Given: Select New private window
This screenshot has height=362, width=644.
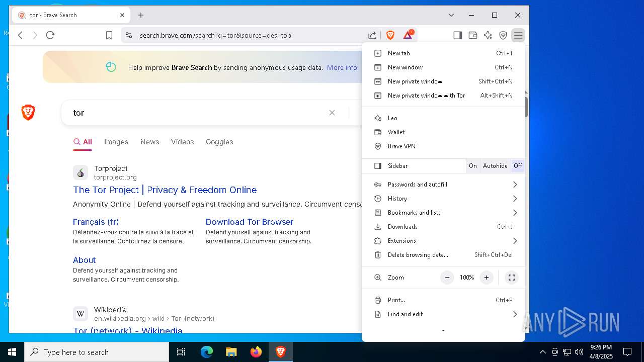Looking at the screenshot, I should click(x=443, y=81).
